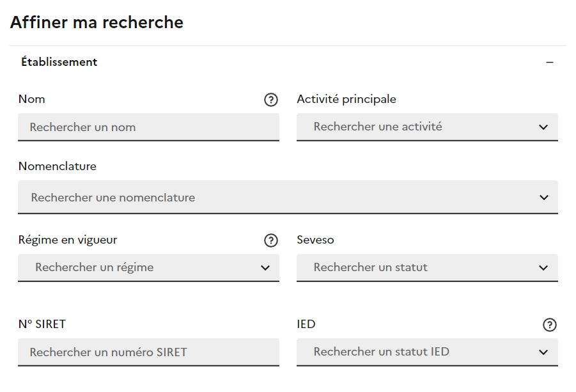
Task: Select the "Rechercher un statut" Seveso combo box
Action: click(416, 268)
